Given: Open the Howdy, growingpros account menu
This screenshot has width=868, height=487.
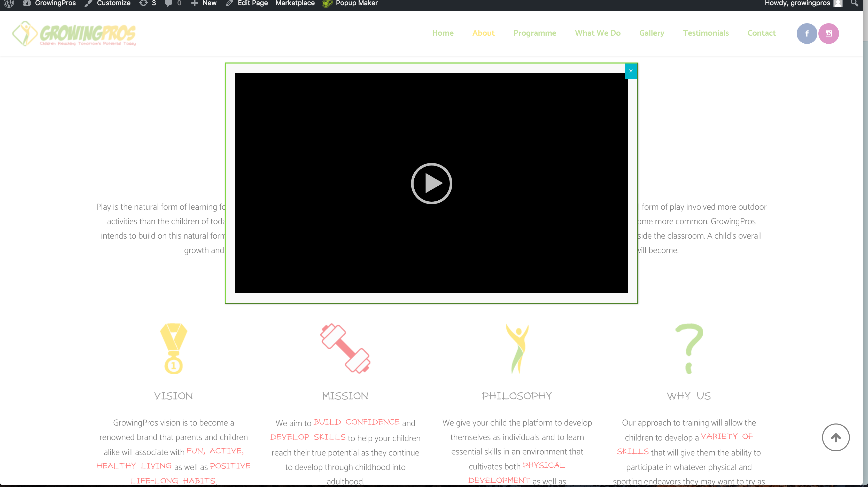Looking at the screenshot, I should coord(803,3).
